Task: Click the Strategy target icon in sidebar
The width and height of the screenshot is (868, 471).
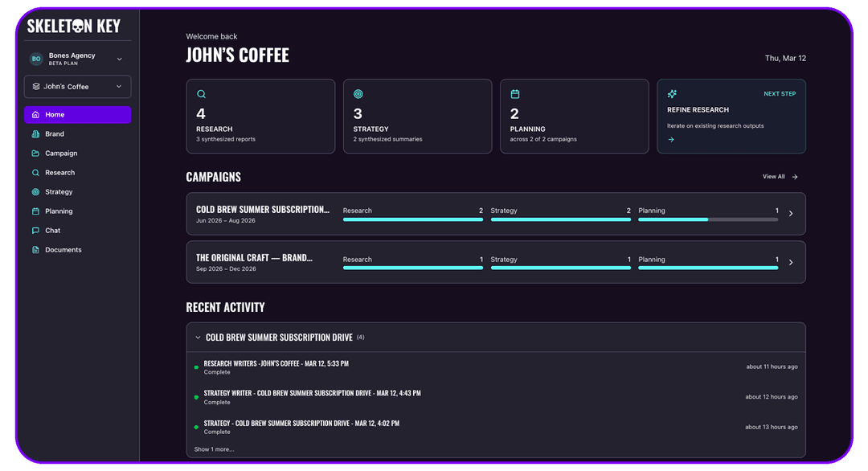Action: point(35,192)
